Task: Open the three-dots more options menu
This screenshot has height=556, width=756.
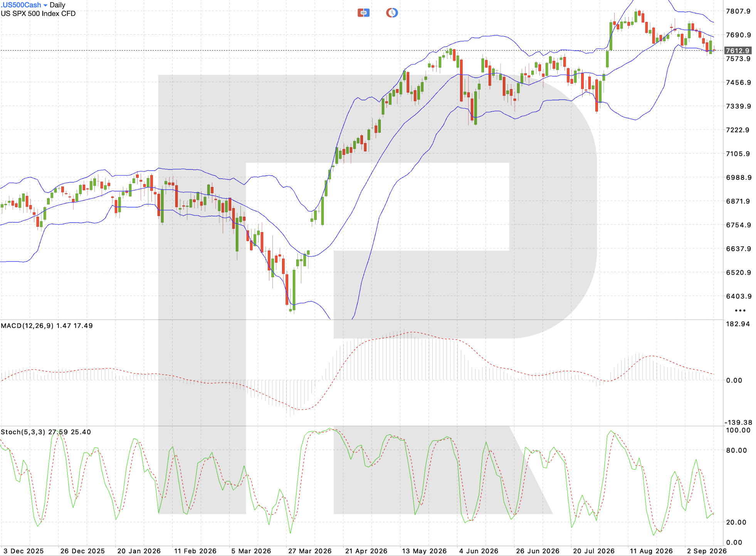Action: tap(740, 310)
